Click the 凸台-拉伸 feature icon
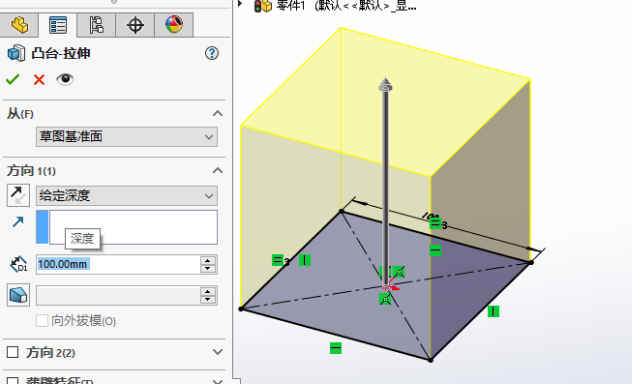 pyautogui.click(x=16, y=53)
